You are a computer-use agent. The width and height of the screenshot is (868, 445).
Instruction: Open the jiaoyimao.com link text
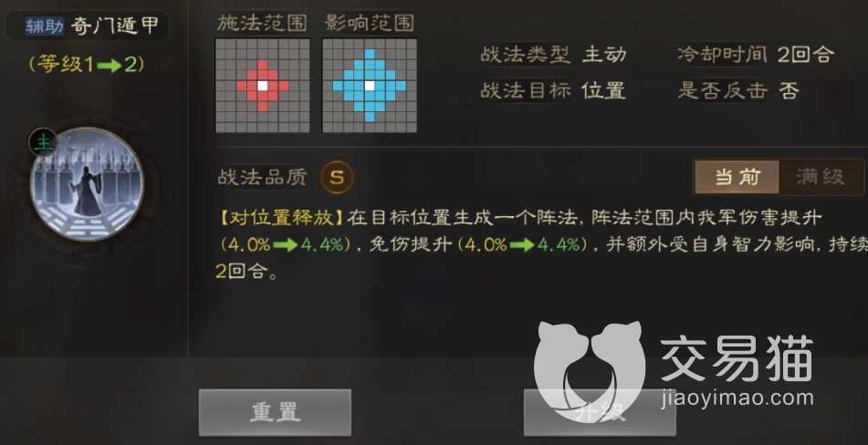(x=737, y=398)
